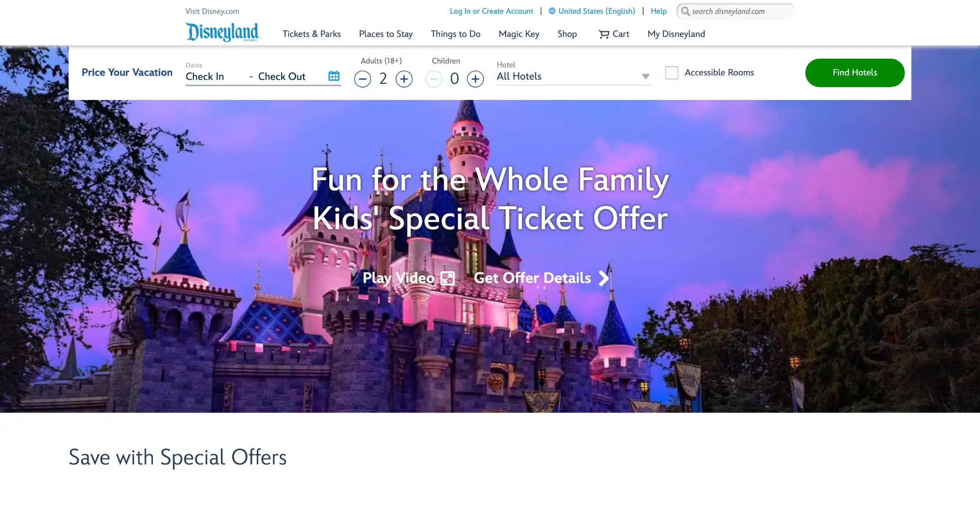
Task: Select United States (English) language link
Action: 596,11
